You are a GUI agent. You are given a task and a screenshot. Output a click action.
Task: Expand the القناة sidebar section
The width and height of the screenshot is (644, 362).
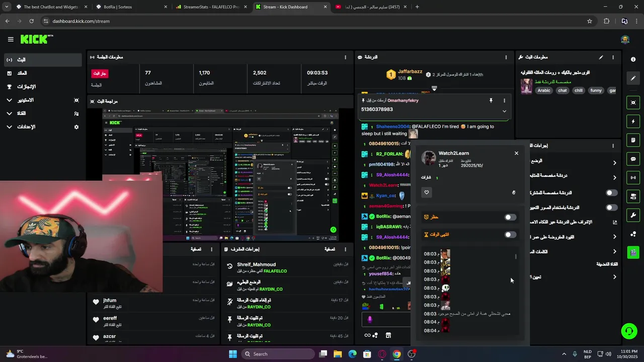coord(9,114)
